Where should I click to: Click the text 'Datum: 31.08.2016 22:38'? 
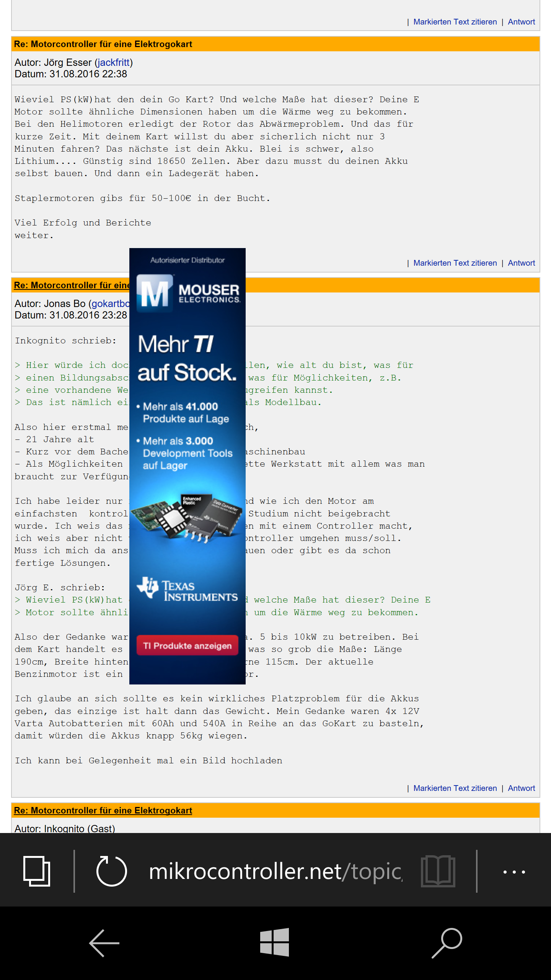click(71, 74)
